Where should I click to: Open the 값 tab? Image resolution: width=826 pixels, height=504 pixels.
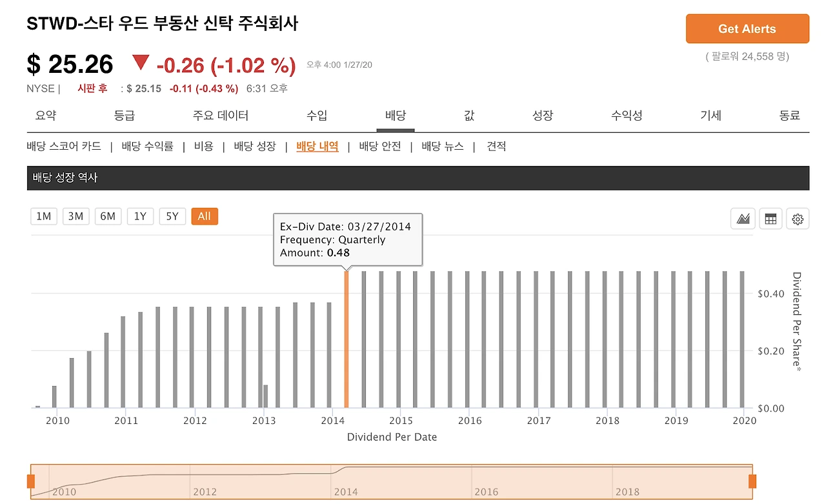tap(469, 116)
